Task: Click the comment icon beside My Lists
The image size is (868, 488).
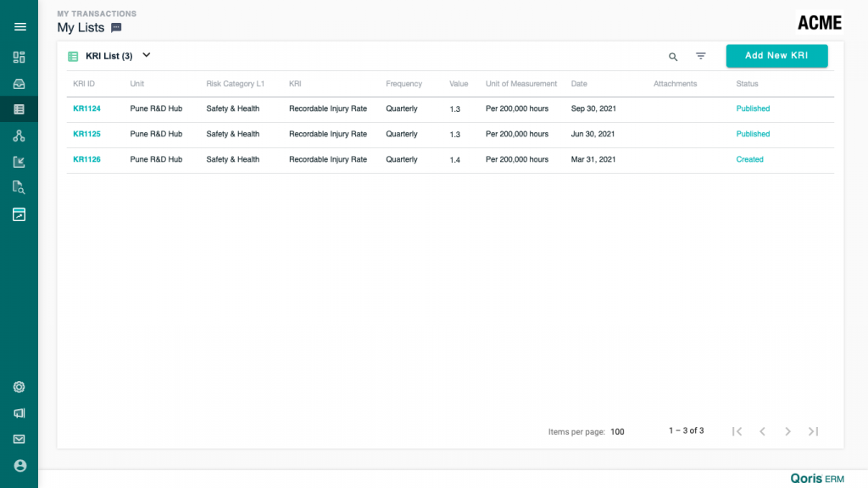Action: (116, 28)
